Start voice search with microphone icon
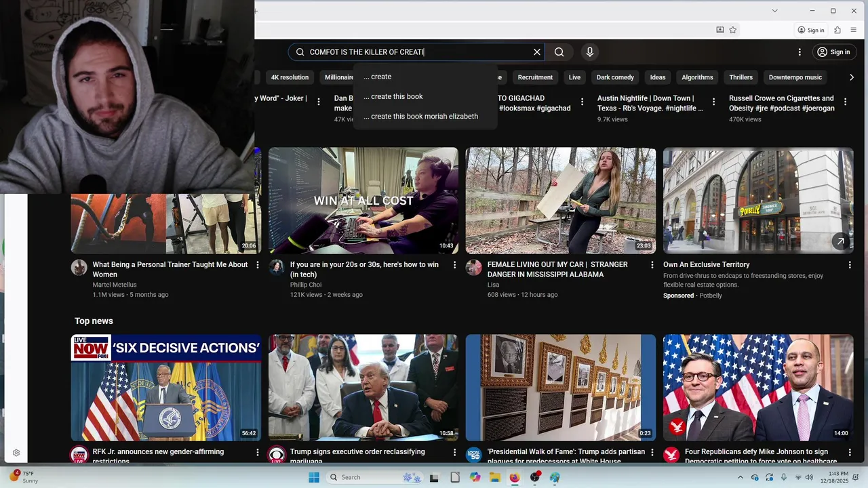 tap(590, 52)
